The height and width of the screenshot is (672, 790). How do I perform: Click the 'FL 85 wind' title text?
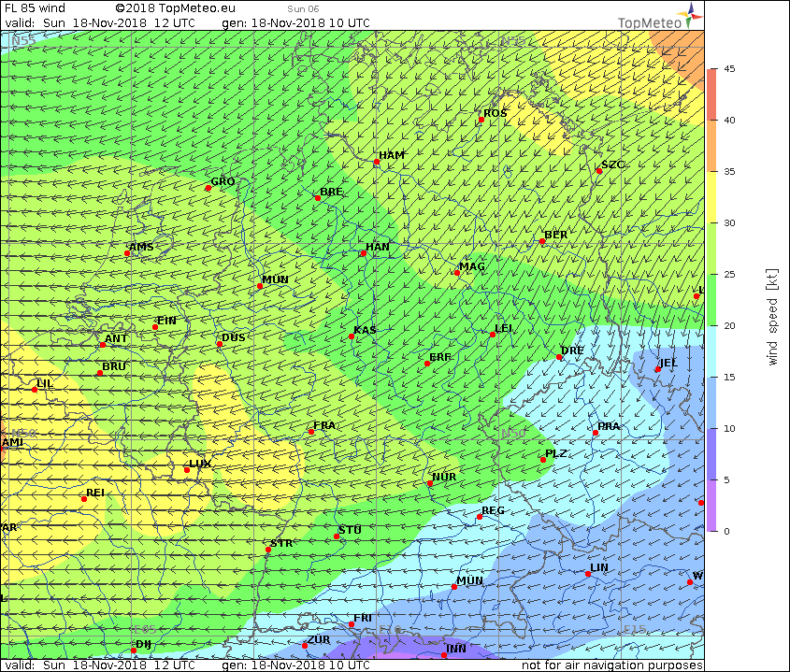[35, 8]
